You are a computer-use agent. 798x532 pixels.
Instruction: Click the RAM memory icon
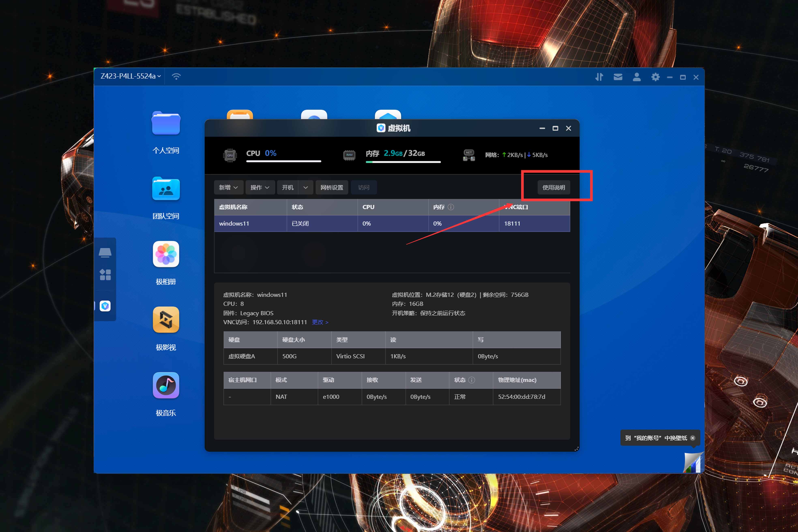click(349, 155)
